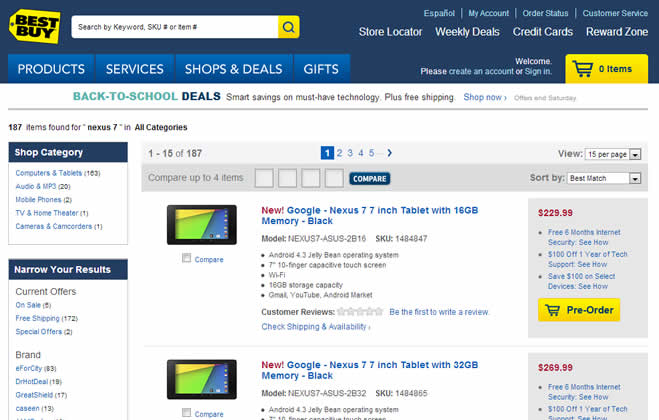Tick Compare checkbox for 16GB Nexus 7
This screenshot has width=659, height=420.
pos(187,258)
